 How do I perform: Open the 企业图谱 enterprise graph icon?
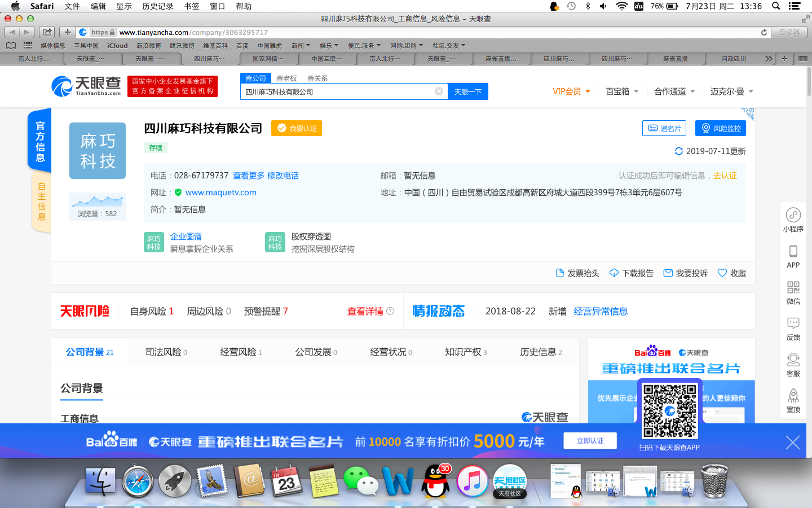[154, 242]
